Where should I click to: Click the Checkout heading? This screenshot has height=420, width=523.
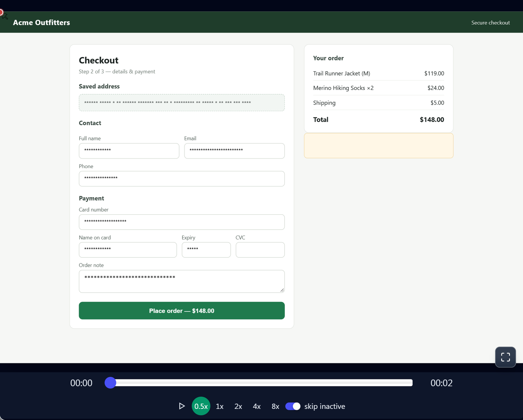98,61
